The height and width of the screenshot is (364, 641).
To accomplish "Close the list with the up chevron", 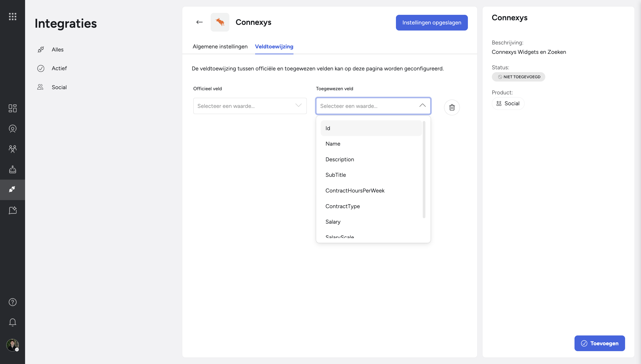I will point(422,105).
